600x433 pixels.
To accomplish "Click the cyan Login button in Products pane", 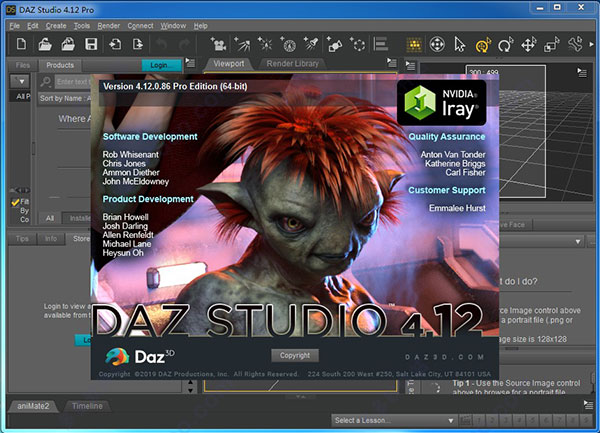I will point(161,65).
